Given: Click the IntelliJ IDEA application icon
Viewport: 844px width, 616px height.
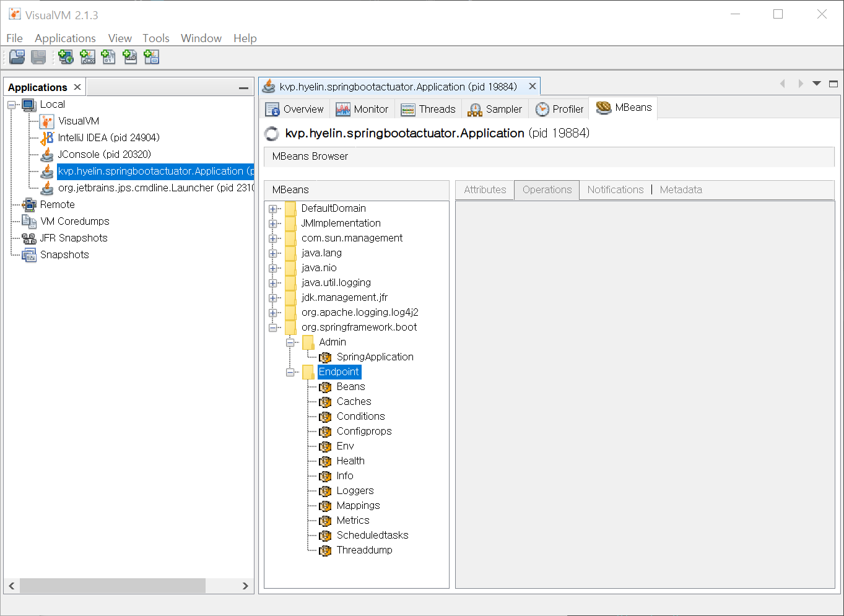Looking at the screenshot, I should tap(47, 137).
